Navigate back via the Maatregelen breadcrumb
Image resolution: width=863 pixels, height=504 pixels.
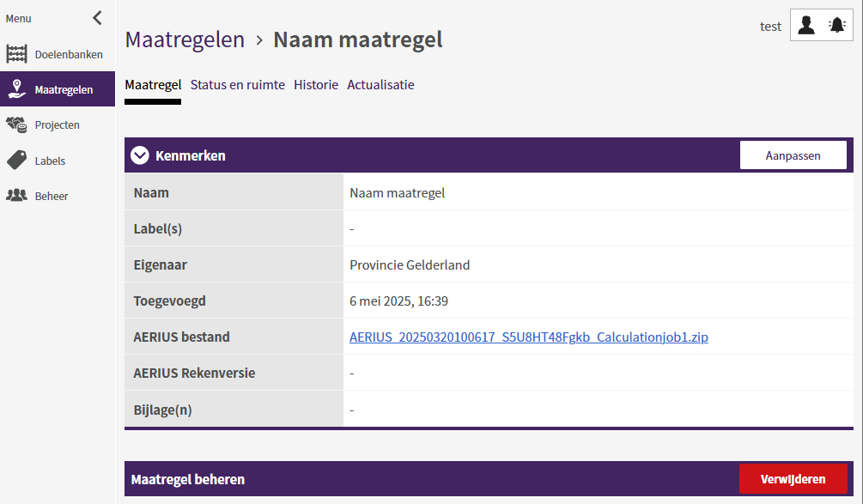pyautogui.click(x=185, y=39)
